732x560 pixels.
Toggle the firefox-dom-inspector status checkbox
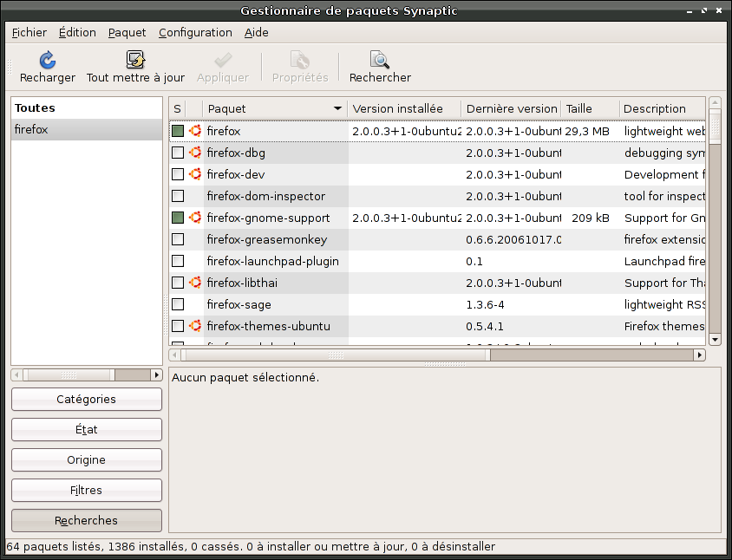(178, 196)
